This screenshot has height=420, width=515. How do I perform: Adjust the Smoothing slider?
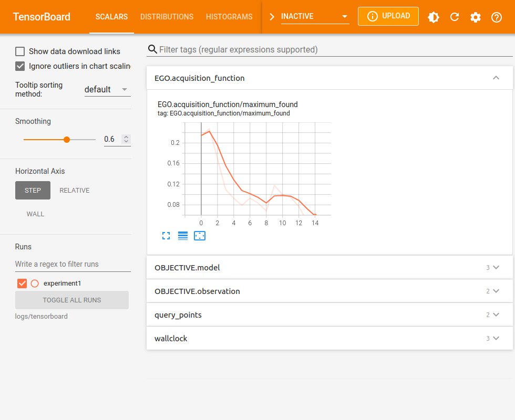coord(67,140)
